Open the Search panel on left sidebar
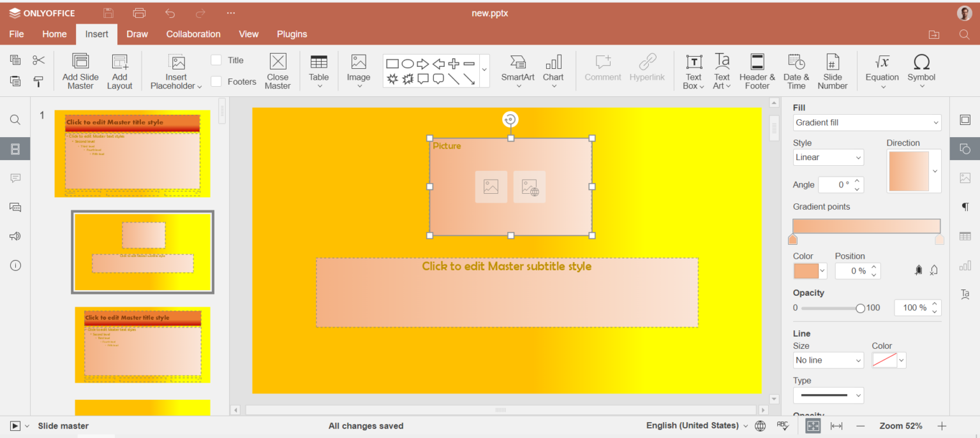The width and height of the screenshot is (980, 438). (x=15, y=119)
